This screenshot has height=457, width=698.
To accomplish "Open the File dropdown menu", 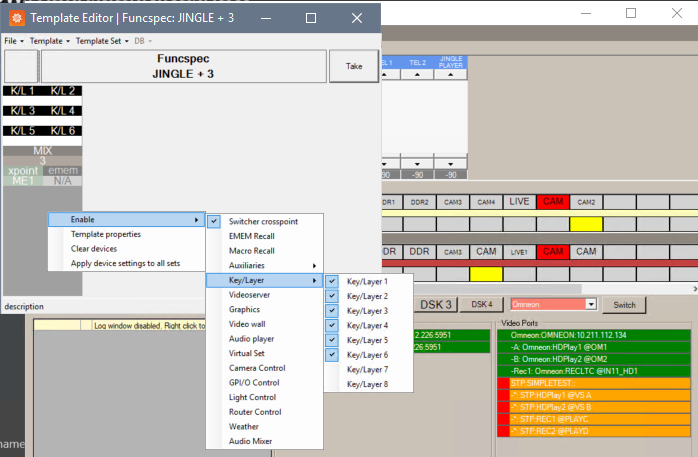I will (x=13, y=41).
